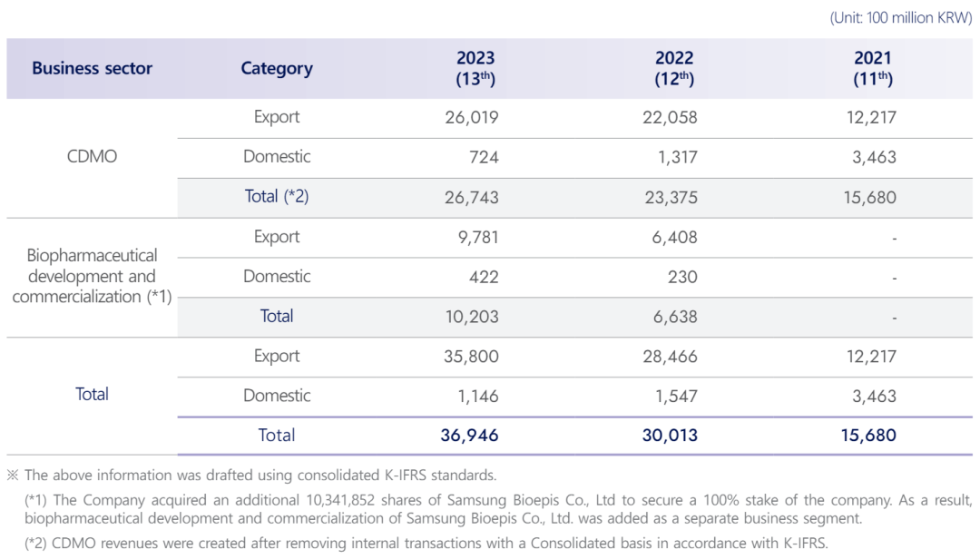Viewport: 980px width, 559px height.
Task: Click biopharmaceutical domestic value 230
Action: coord(681,277)
